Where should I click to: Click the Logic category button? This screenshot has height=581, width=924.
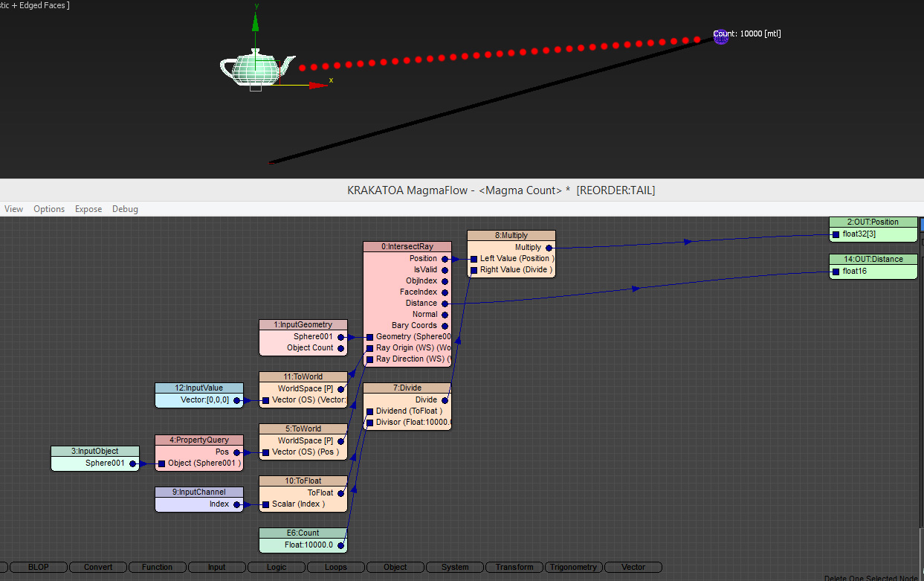point(277,567)
